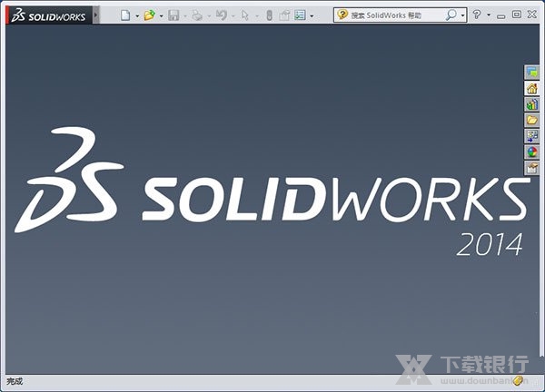Close the SolidWorks window
This screenshot has height=392, width=545.
531,15
